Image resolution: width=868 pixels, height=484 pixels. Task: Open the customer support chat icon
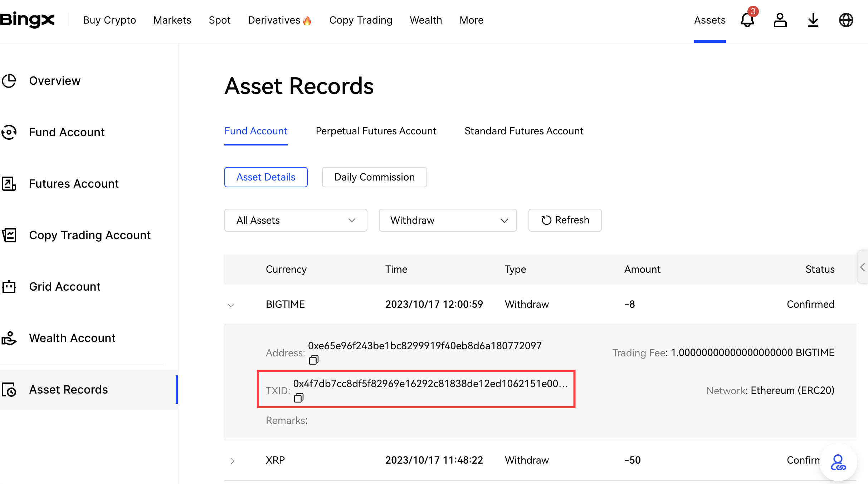838,463
